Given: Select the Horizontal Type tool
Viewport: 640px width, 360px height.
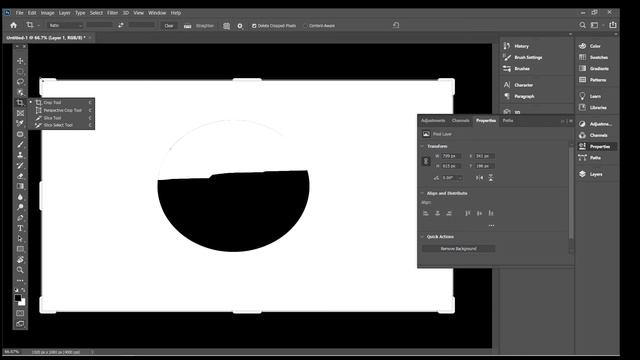Looking at the screenshot, I should (20, 228).
